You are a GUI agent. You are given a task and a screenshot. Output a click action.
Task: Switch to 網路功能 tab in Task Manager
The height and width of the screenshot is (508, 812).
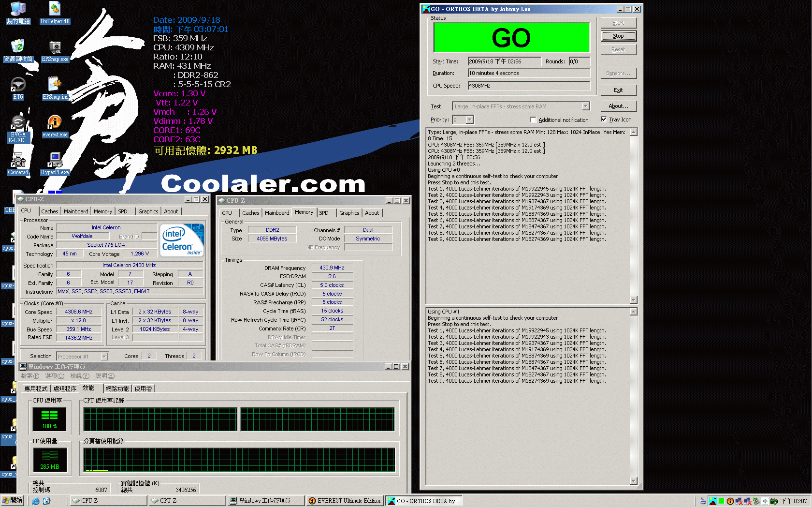pyautogui.click(x=117, y=389)
